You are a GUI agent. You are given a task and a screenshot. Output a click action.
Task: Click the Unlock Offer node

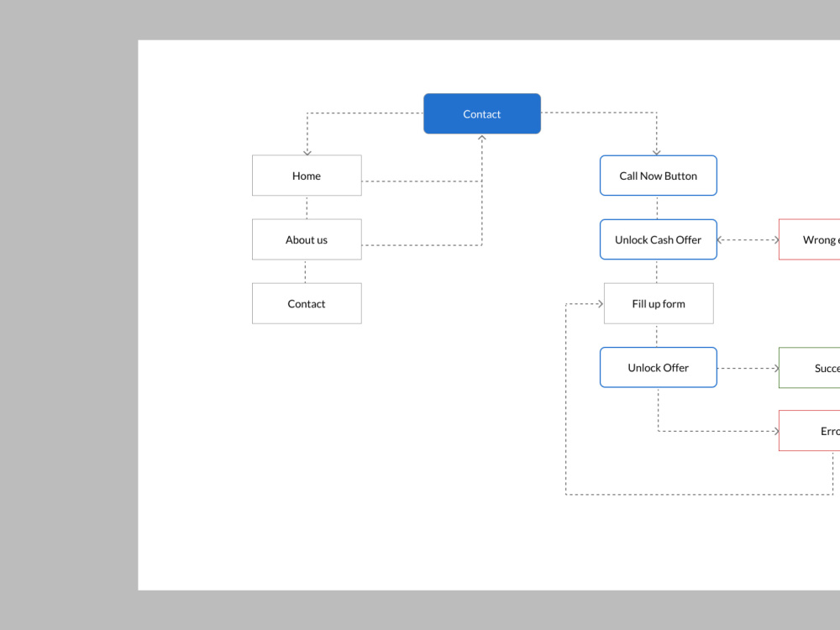(x=658, y=367)
